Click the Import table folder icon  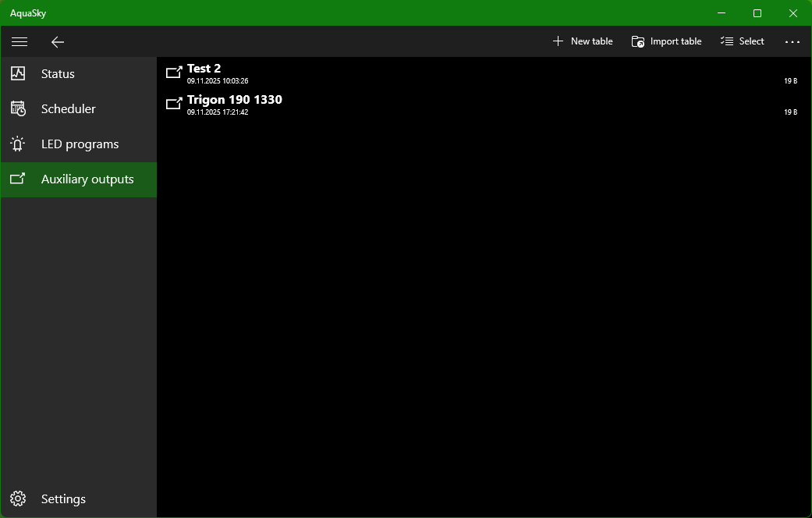[x=638, y=41]
